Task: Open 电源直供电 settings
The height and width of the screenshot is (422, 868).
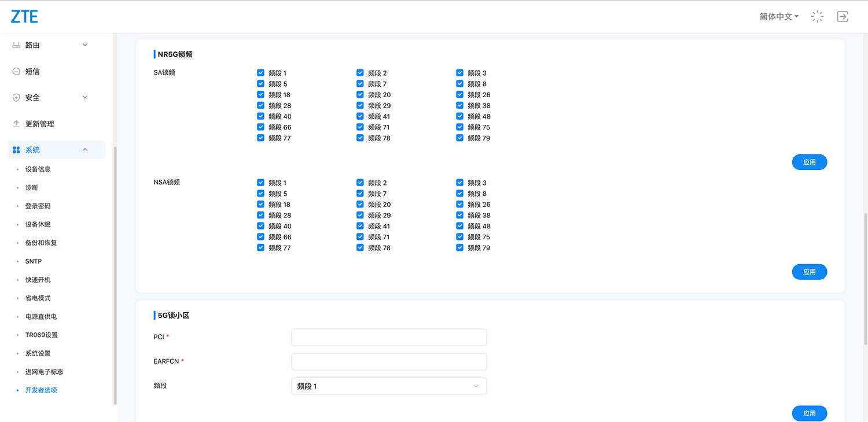Action: click(41, 317)
